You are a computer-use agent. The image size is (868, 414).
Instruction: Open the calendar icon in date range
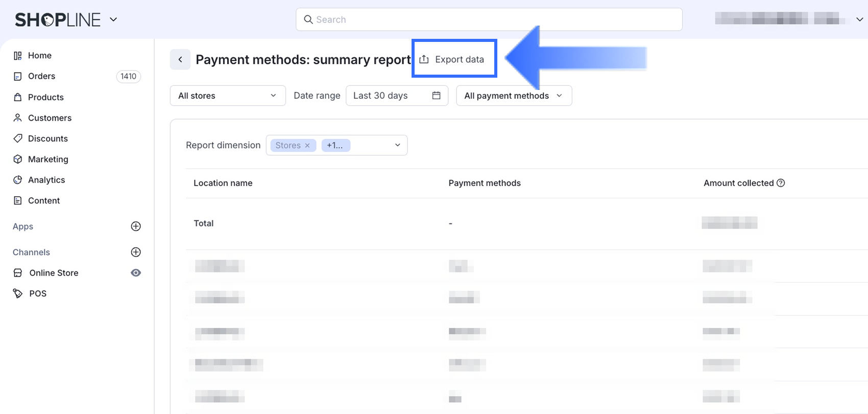pos(436,96)
